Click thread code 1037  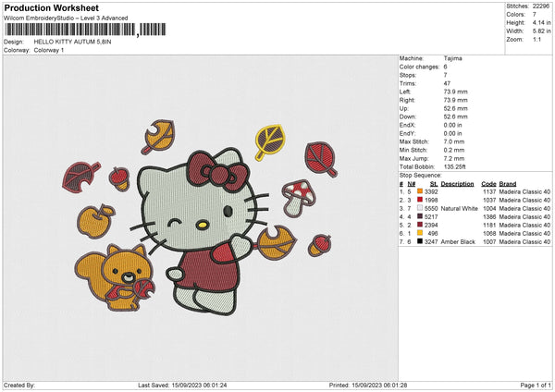[489, 201]
